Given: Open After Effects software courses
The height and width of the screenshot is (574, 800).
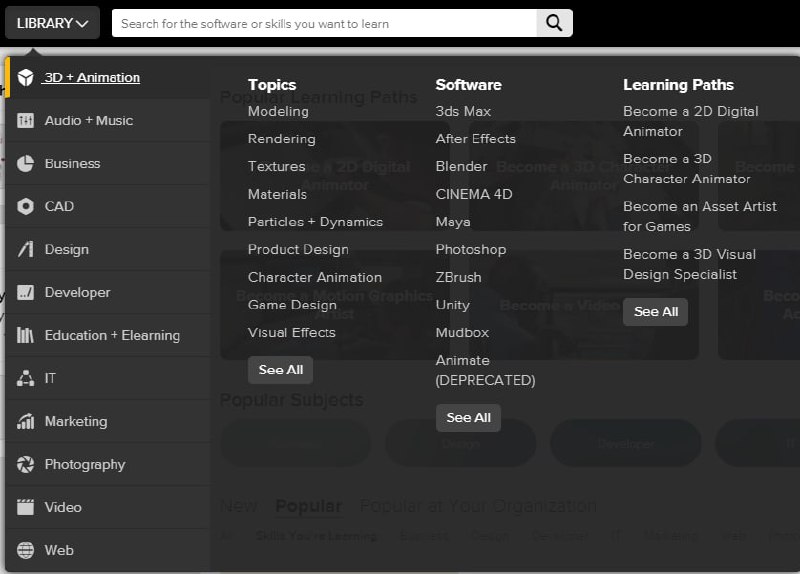Looking at the screenshot, I should pos(476,139).
